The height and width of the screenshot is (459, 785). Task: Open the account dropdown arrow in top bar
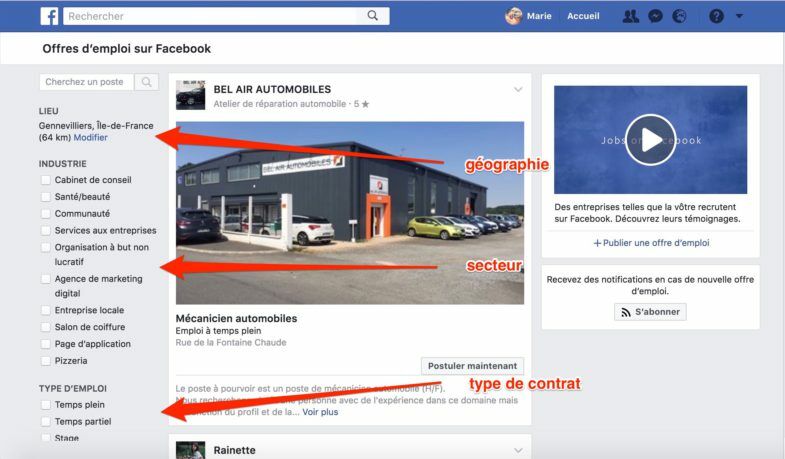pyautogui.click(x=739, y=16)
